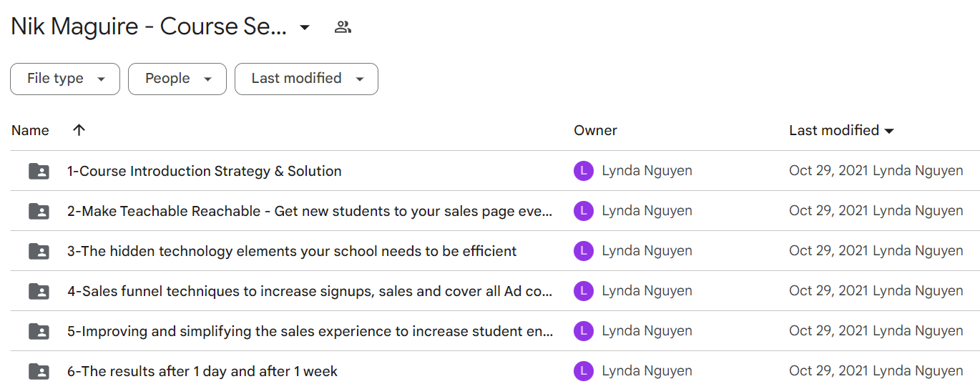Open 6-The results after 1 day folder

(x=202, y=371)
